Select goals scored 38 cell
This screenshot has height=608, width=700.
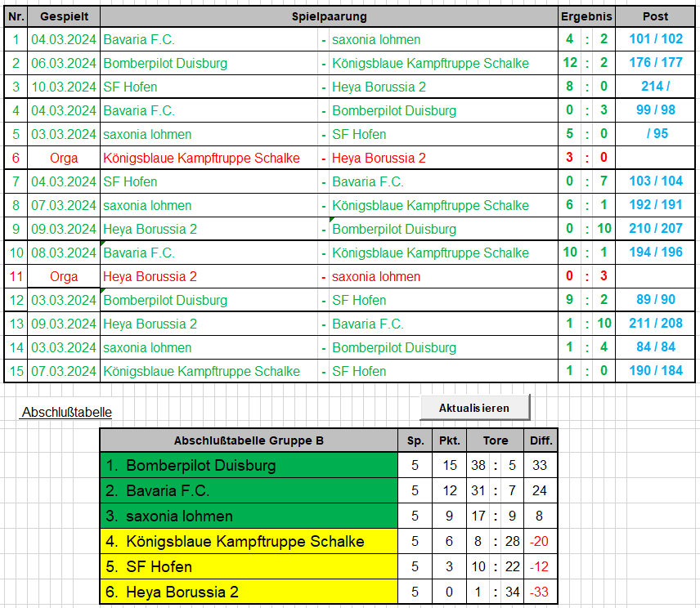478,465
